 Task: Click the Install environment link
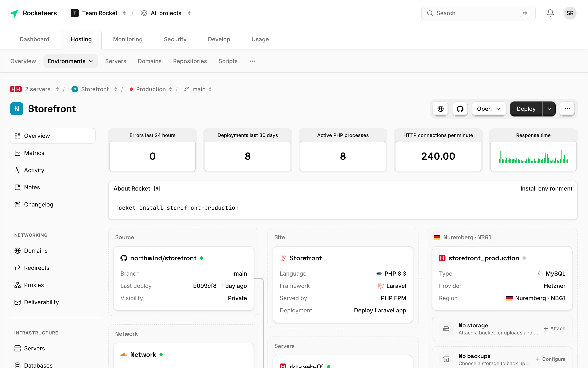pos(546,189)
